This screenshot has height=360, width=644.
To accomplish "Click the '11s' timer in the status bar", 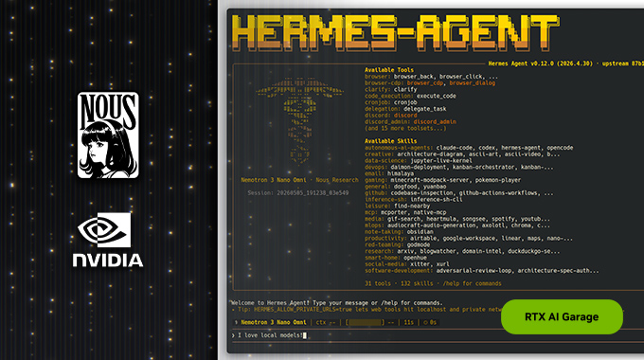I will 409,323.
